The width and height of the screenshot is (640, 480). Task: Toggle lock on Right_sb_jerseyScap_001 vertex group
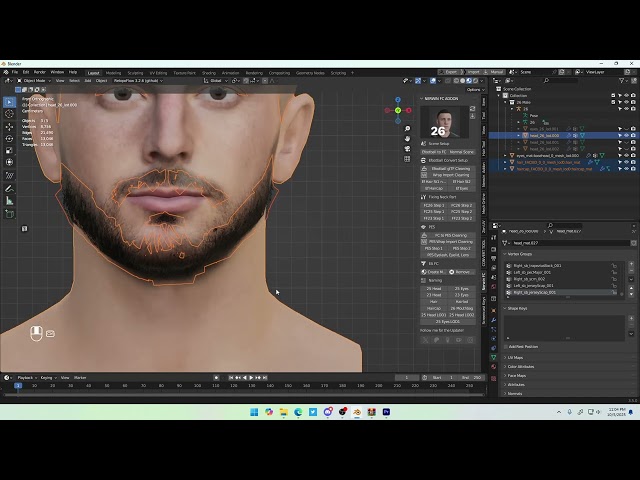(x=614, y=292)
